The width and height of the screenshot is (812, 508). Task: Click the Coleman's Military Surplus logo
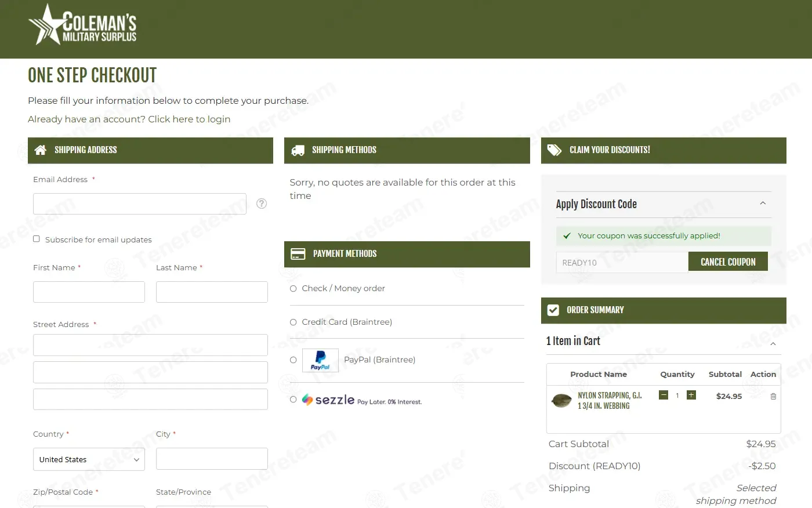coord(82,26)
